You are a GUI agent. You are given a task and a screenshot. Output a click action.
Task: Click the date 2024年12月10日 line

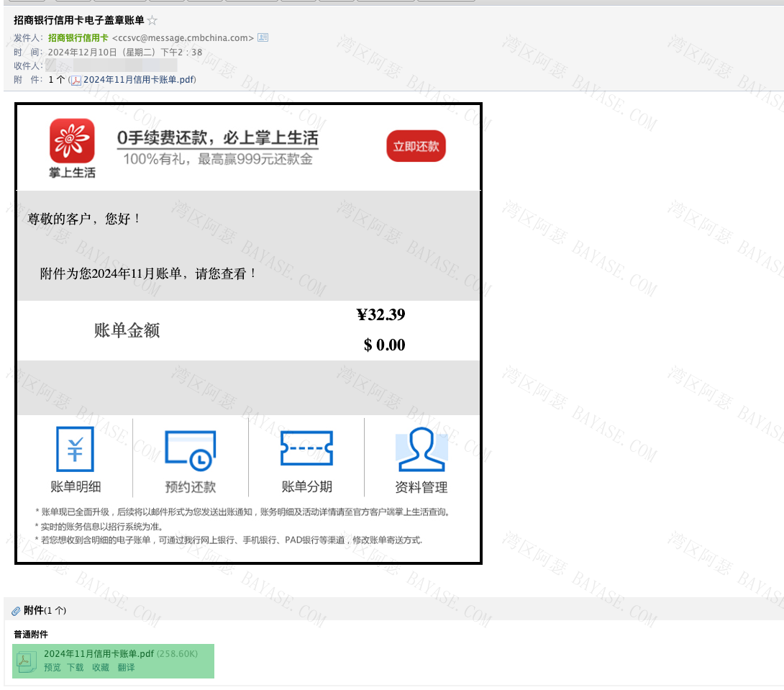(125, 52)
